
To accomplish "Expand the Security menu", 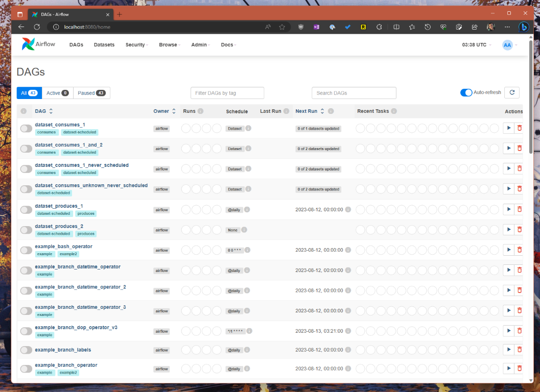I will click(x=136, y=45).
